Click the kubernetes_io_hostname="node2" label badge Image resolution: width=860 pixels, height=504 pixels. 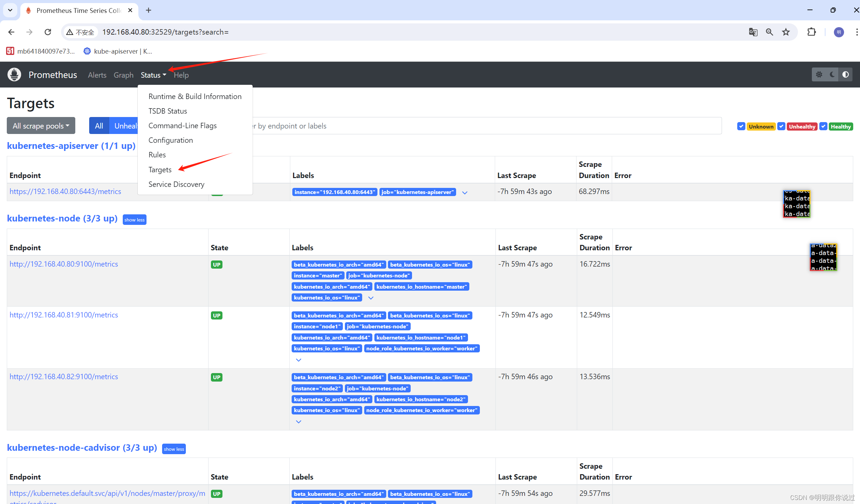click(421, 399)
